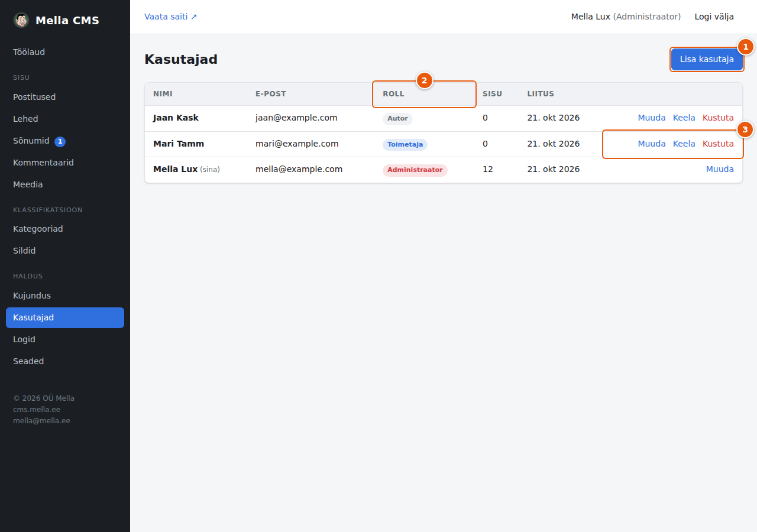Screen dimensions: 757x532
Task: Click the Toimetaja role badge
Action: click(x=405, y=144)
